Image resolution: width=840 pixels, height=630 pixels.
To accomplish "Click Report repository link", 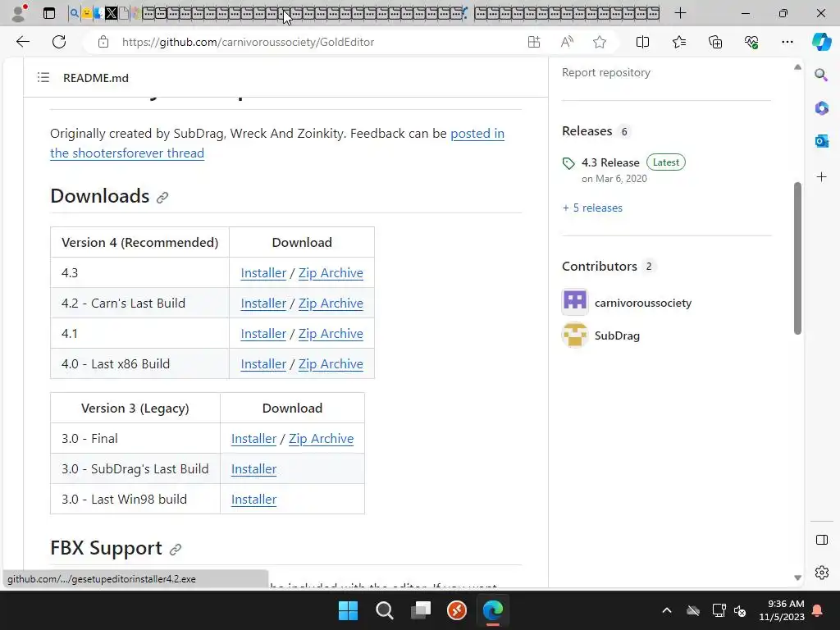I will (x=606, y=72).
